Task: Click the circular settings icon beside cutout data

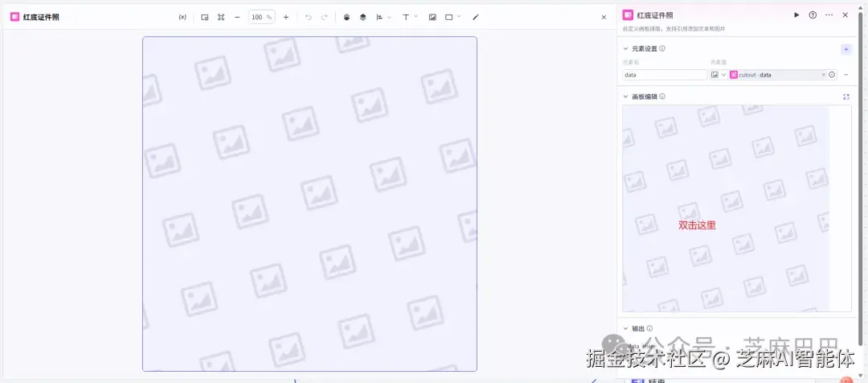Action: 832,75
